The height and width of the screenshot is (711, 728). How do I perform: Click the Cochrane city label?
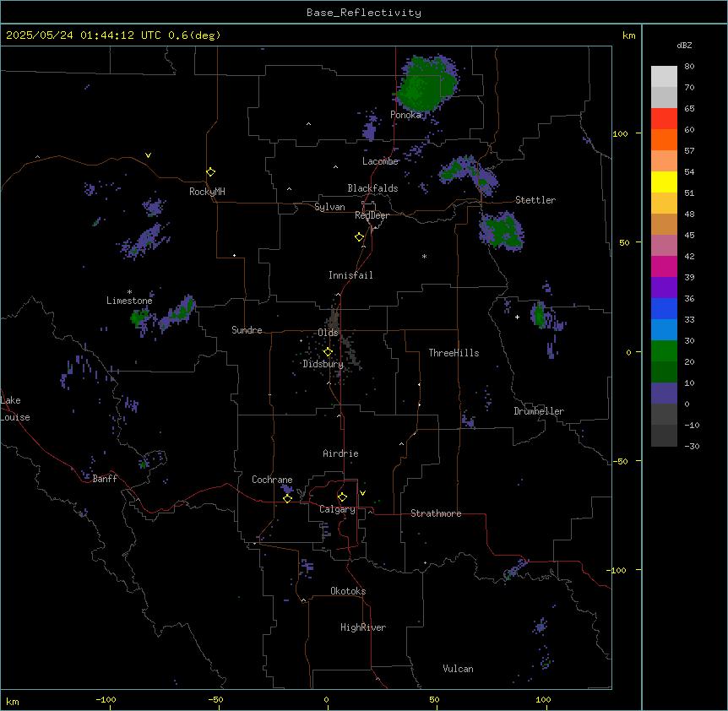[x=272, y=480]
